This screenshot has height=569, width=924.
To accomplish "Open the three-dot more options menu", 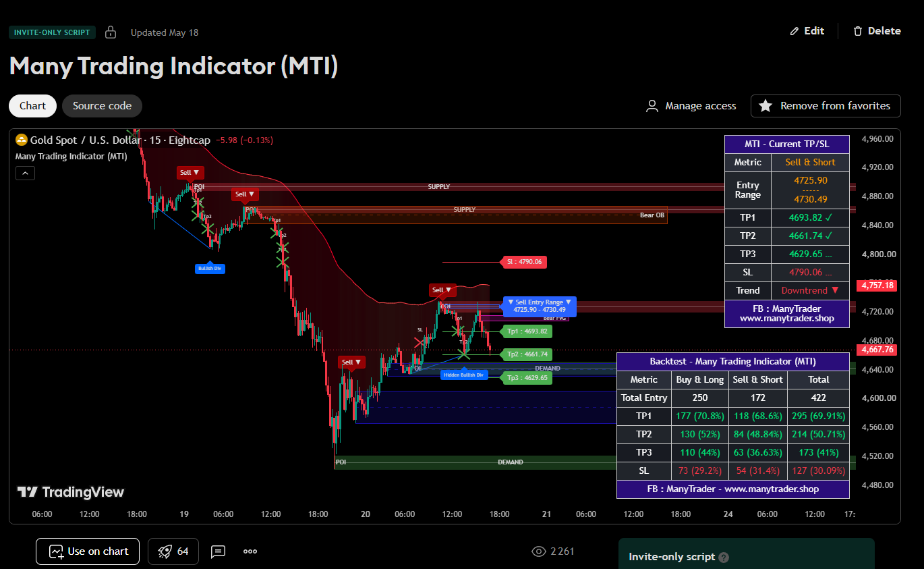I will (x=250, y=551).
